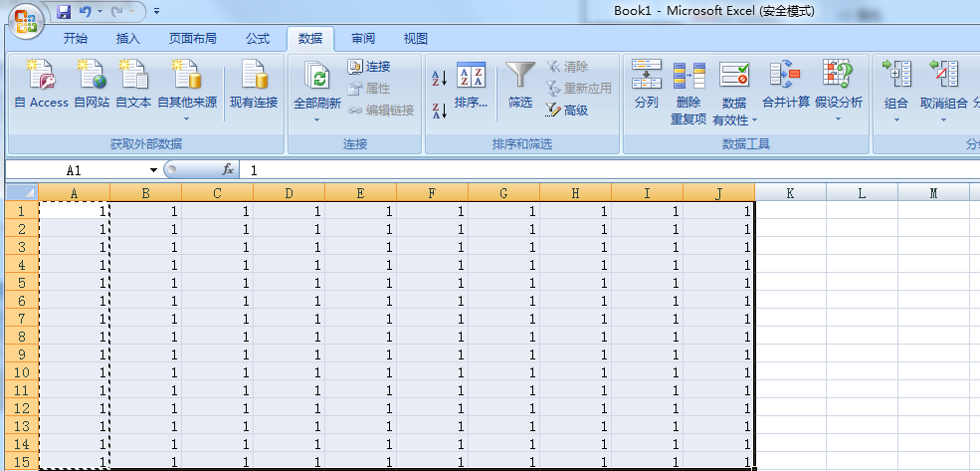Toggle the Filter (筛选) funnel icon

tap(520, 77)
